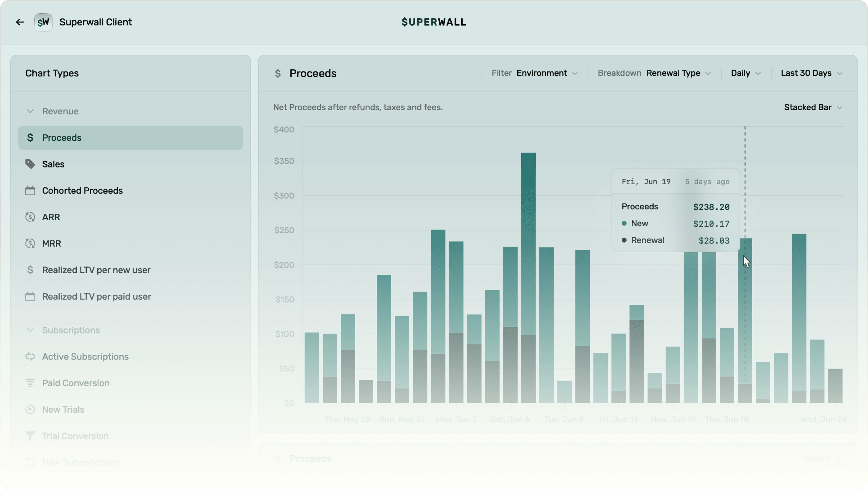
Task: Click 'Net Proceeds after refunds, taxes and fees.' text
Action: coord(358,107)
